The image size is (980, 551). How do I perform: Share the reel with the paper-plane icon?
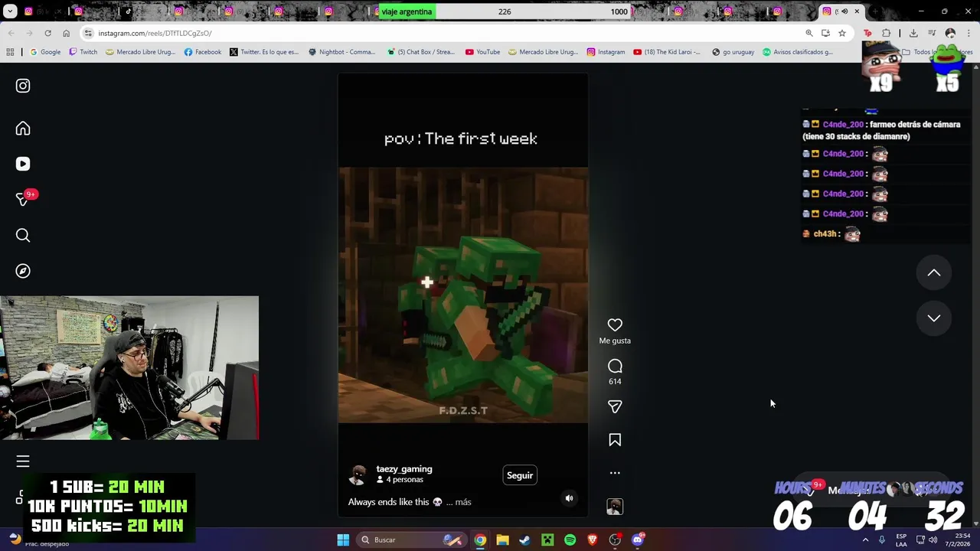[x=615, y=406]
